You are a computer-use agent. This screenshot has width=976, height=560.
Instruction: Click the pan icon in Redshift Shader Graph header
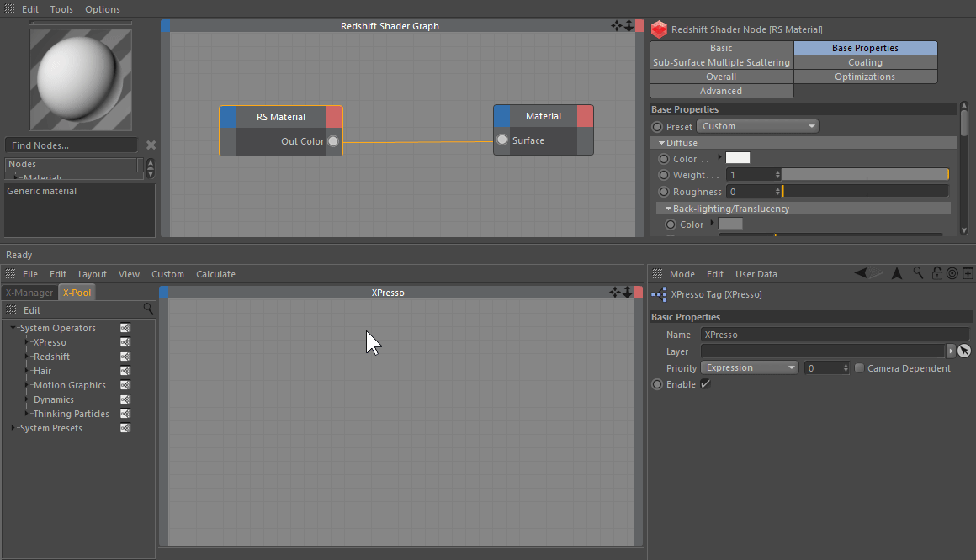coord(616,25)
